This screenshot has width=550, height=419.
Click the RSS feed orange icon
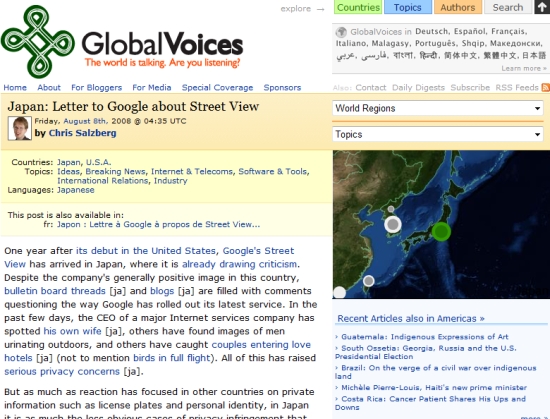[x=546, y=87]
